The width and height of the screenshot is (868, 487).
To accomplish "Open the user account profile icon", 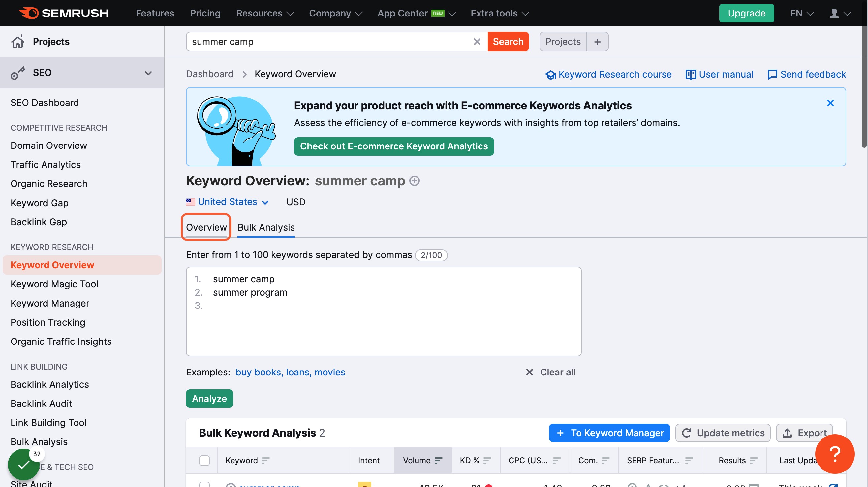I will tap(834, 13).
